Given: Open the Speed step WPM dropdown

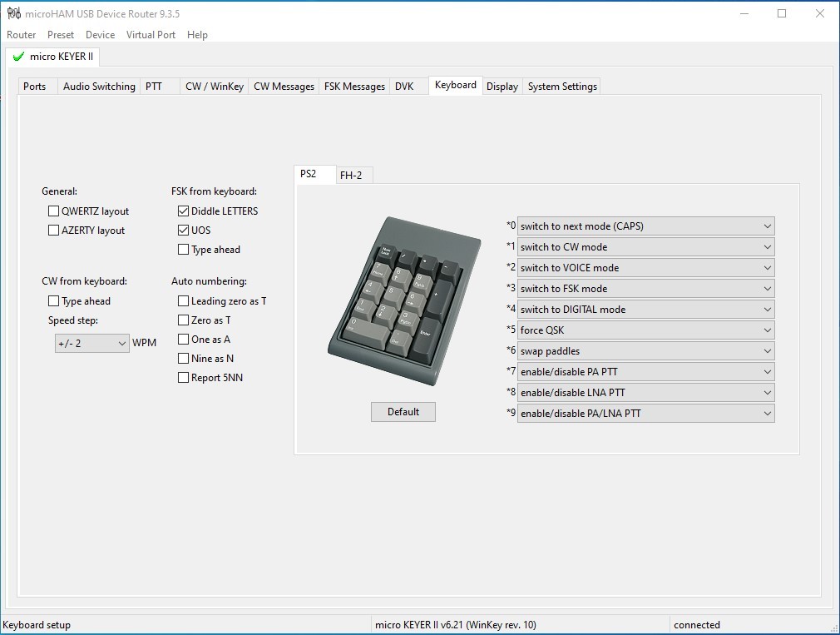Looking at the screenshot, I should point(92,344).
